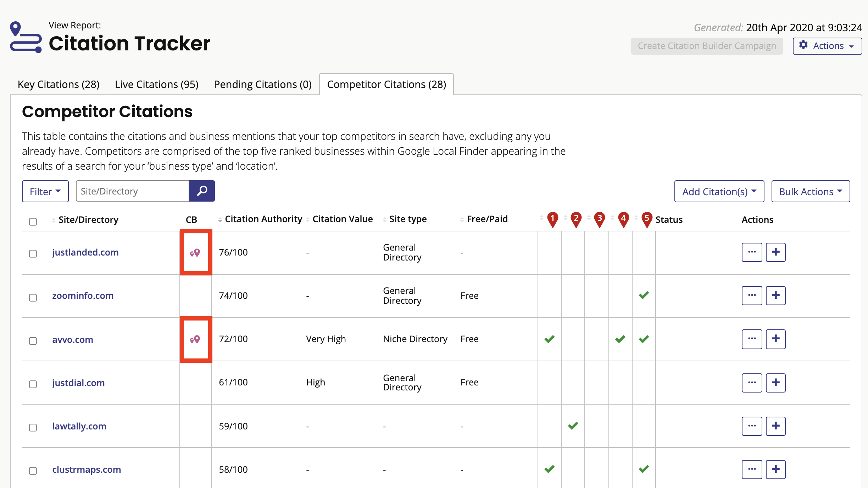
Task: Click the Citation Builder icon for avvo.com
Action: (x=194, y=339)
